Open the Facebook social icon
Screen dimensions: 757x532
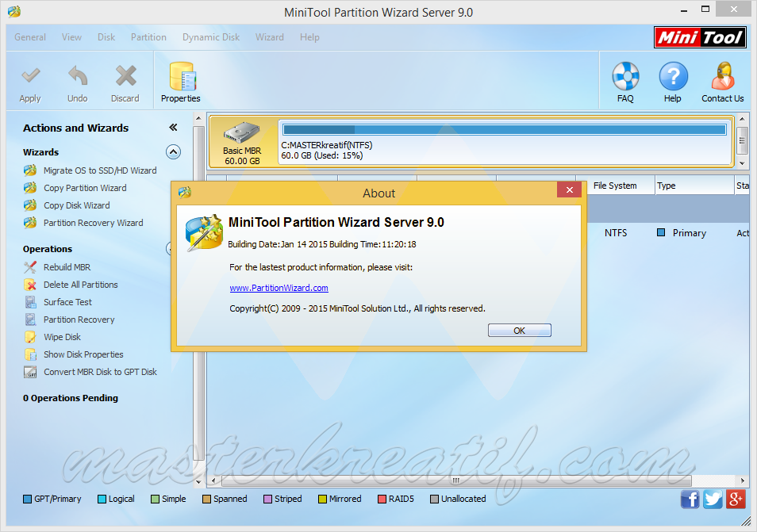tap(690, 499)
